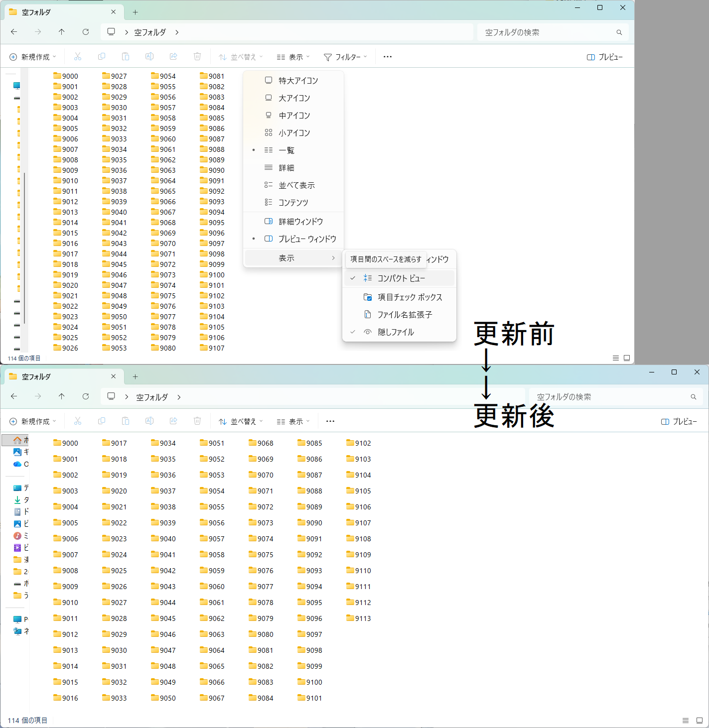Toggle プレビュー button in lower window
709x728 pixels.
pyautogui.click(x=679, y=422)
